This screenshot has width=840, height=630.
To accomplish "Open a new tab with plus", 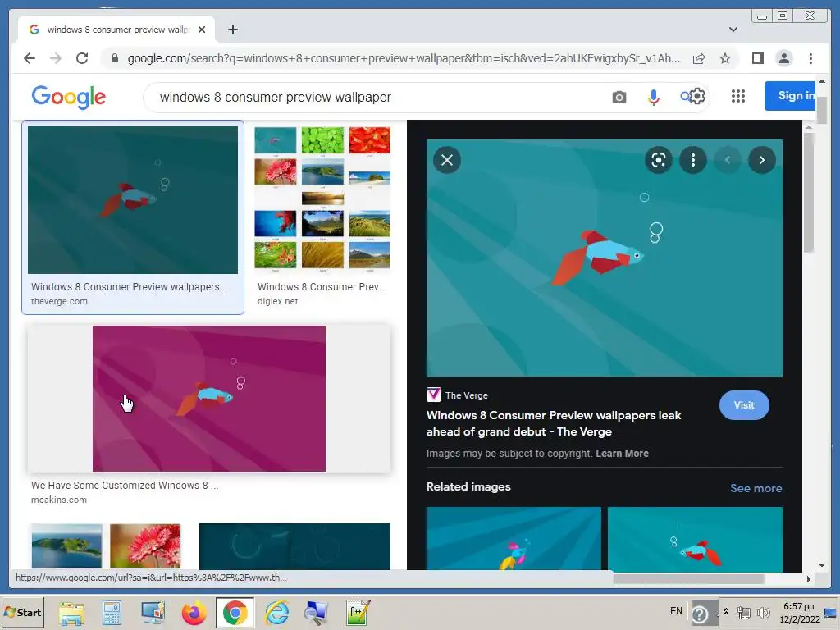I will tap(232, 30).
